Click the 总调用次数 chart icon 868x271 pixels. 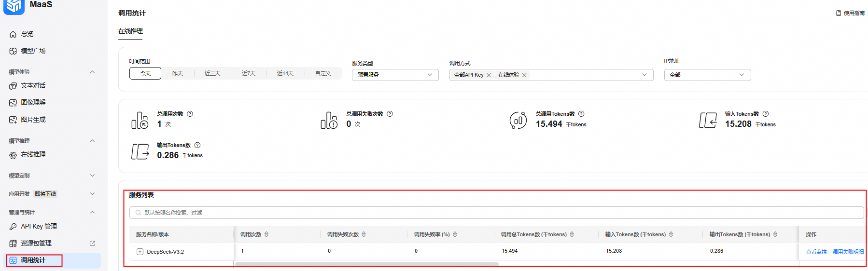tap(140, 120)
